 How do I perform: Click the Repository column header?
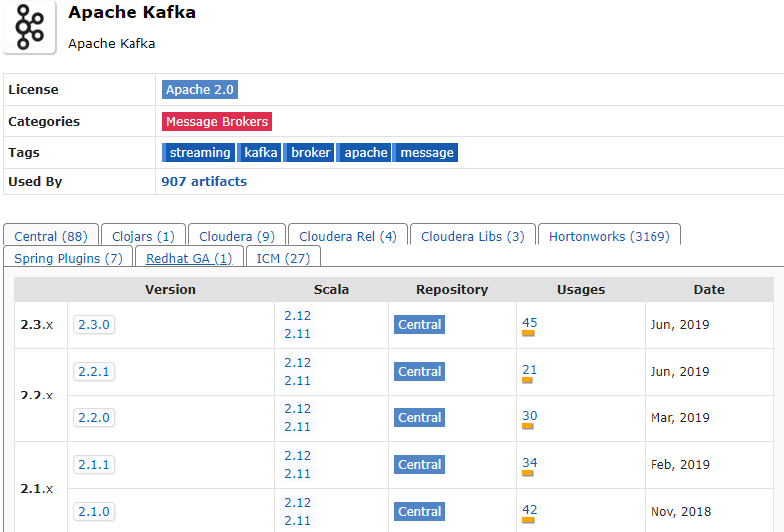[452, 290]
